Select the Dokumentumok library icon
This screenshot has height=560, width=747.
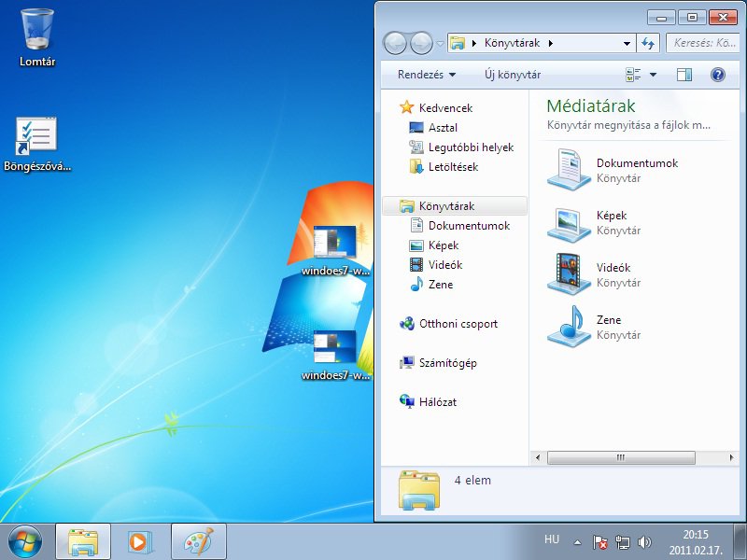pos(570,169)
